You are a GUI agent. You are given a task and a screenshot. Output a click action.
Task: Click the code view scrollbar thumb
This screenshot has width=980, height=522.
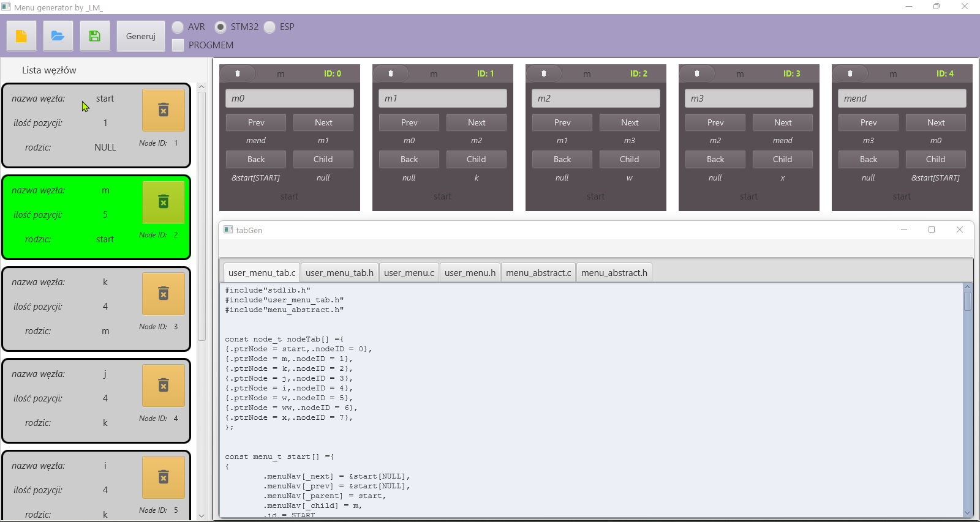968,301
